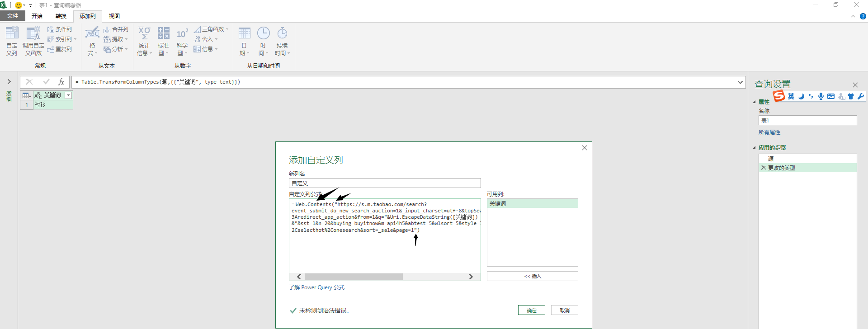
Task: Toggle Sogou 英 English/Chinese input mode
Action: click(x=791, y=96)
